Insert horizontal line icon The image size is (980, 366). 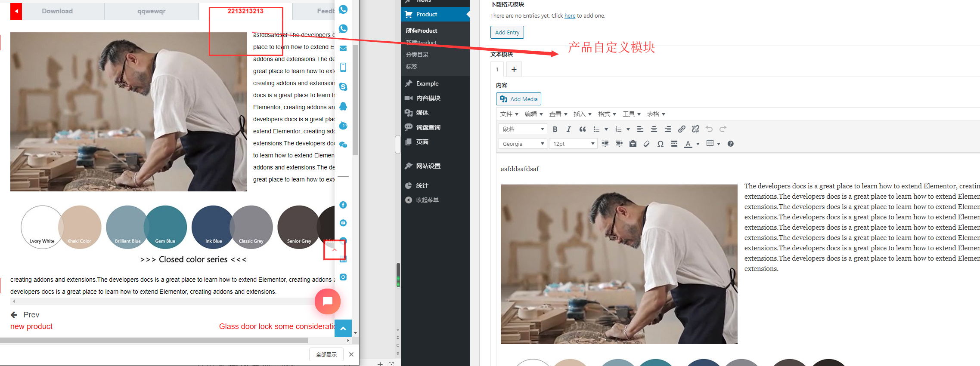(x=674, y=144)
